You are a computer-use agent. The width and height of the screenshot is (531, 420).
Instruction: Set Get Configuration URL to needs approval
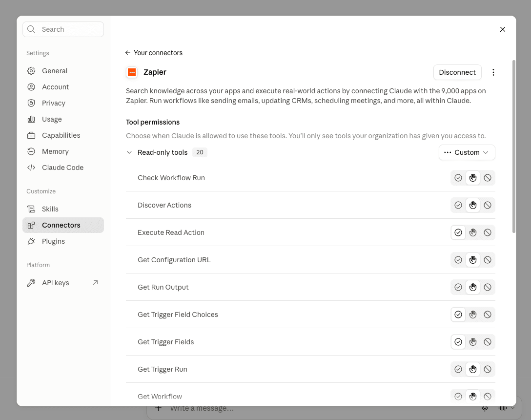[473, 260]
